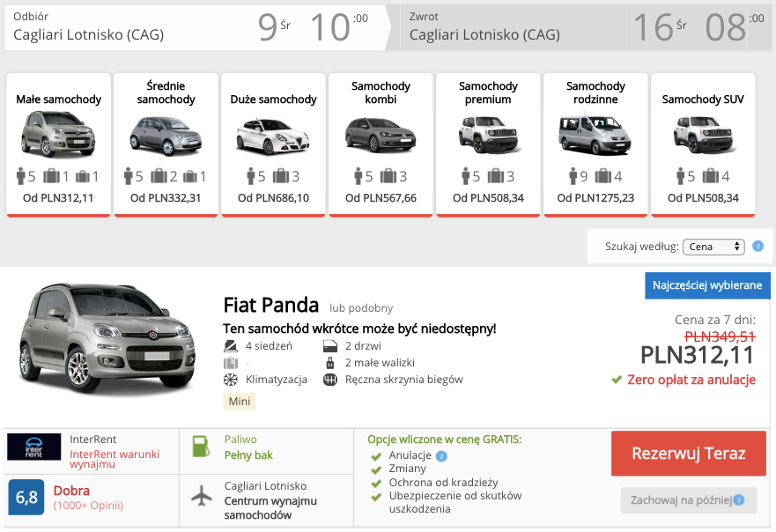Click the lub podobny text

pos(361,307)
